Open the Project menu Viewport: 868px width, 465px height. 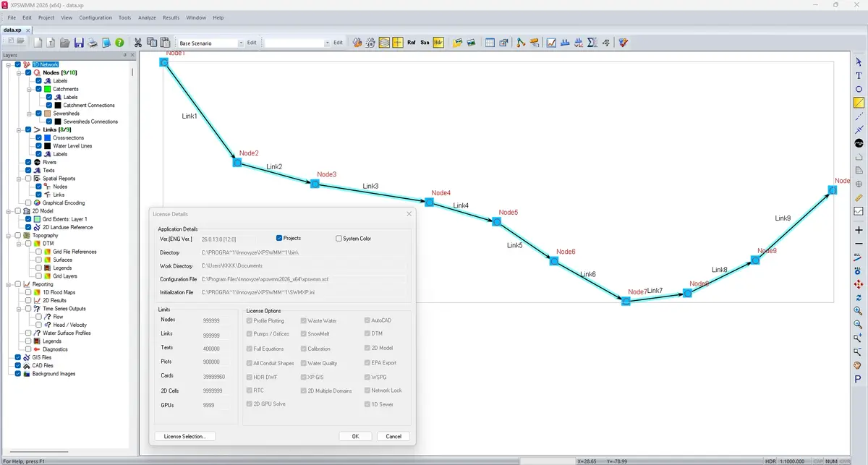coord(46,17)
